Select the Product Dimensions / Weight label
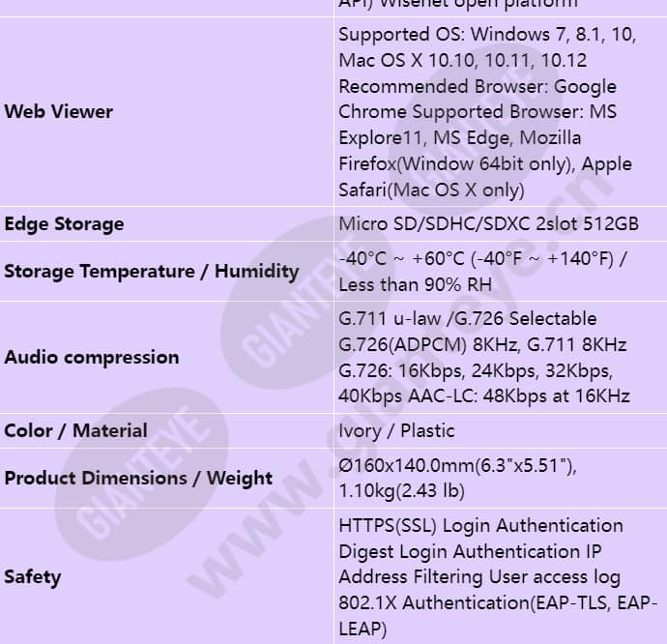 point(138,478)
